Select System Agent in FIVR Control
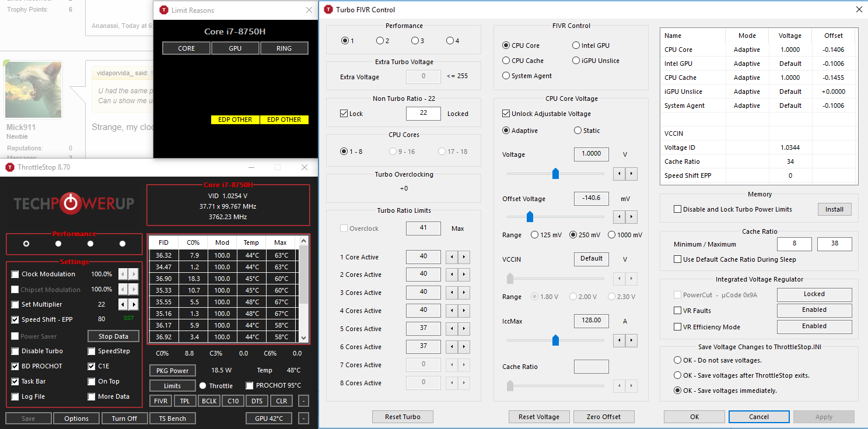Image resolution: width=868 pixels, height=429 pixels. click(x=506, y=76)
